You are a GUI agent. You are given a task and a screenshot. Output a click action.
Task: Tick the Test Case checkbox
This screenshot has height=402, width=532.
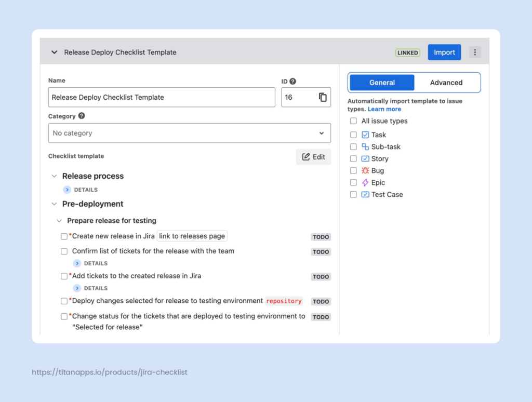353,194
